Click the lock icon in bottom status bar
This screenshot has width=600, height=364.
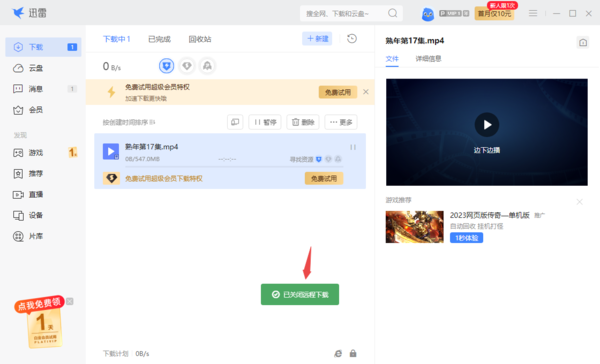coord(353,353)
